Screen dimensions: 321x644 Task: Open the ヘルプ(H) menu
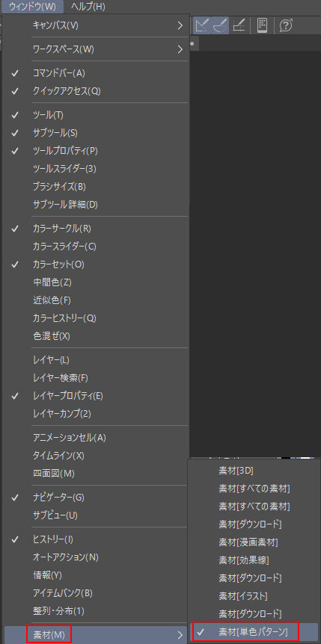[x=88, y=6]
